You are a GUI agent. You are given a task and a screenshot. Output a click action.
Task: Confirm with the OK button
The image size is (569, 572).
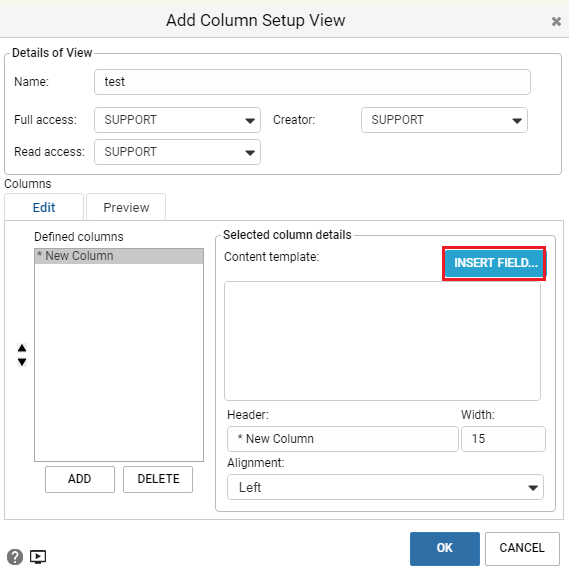[445, 548]
